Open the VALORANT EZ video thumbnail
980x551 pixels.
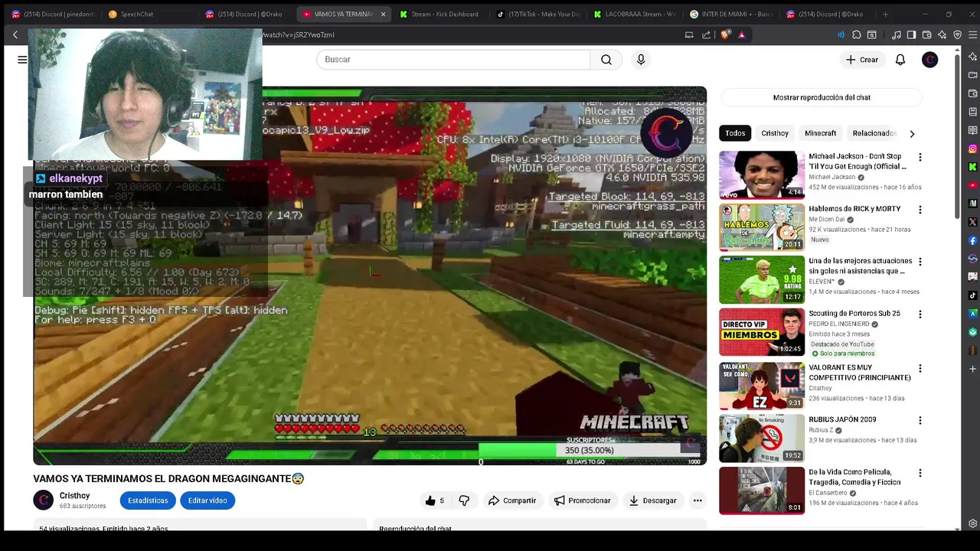[762, 386]
